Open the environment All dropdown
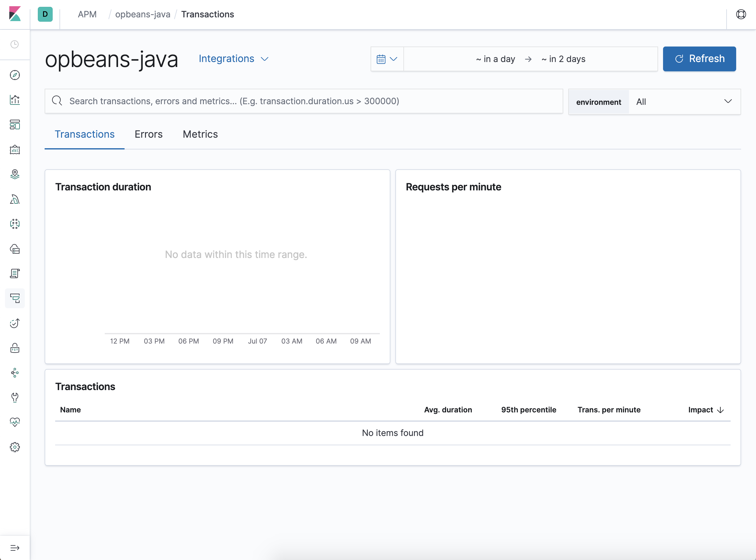756x560 pixels. click(x=684, y=102)
